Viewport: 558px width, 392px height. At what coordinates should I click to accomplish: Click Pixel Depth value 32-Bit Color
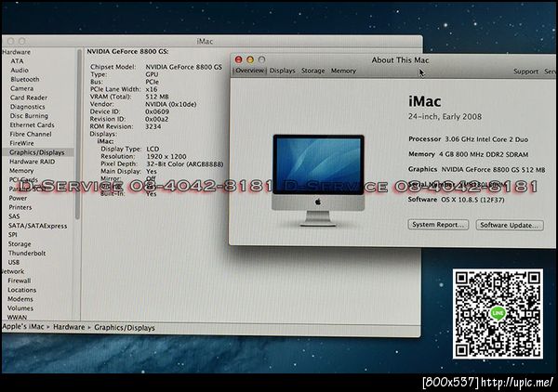click(185, 163)
